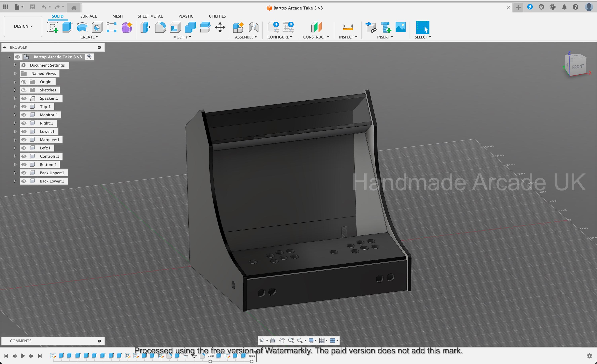Expand the Back Lower:1 component

tap(15, 181)
